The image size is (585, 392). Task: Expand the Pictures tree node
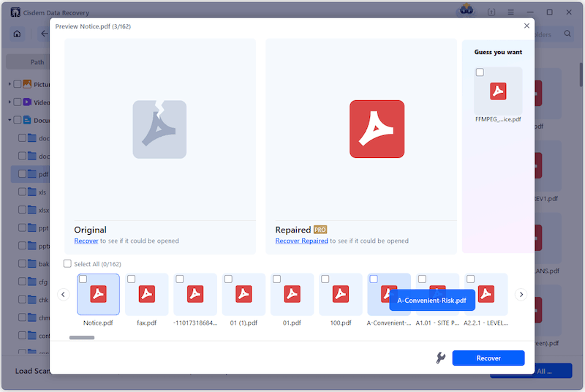point(10,84)
